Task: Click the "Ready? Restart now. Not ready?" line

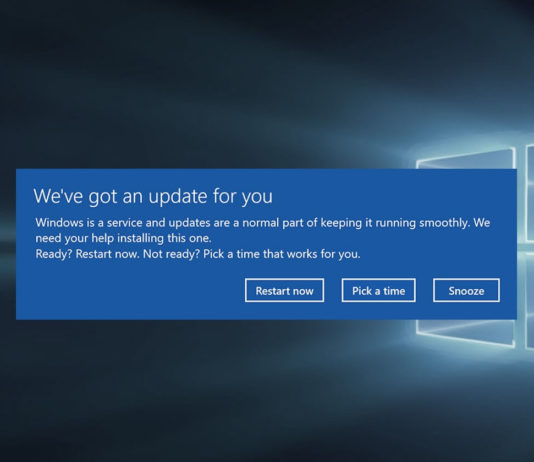Action: coord(198,254)
